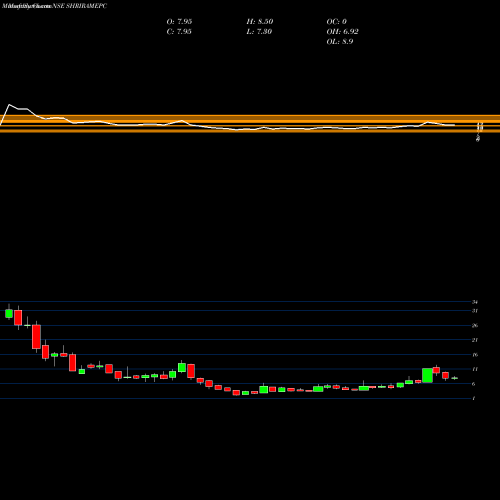Click the 11 price axis label
The height and width of the screenshot is (500, 500).
coord(475,369)
